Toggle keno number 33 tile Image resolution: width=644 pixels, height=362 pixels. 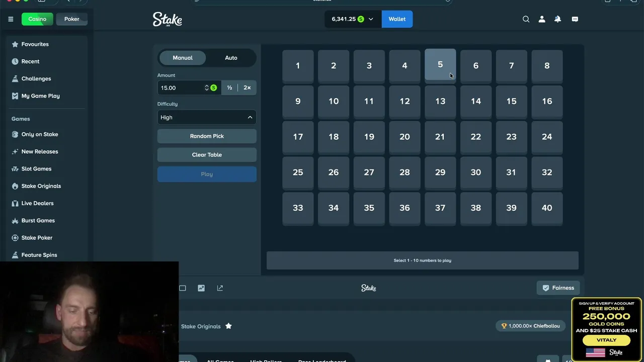pyautogui.click(x=298, y=208)
